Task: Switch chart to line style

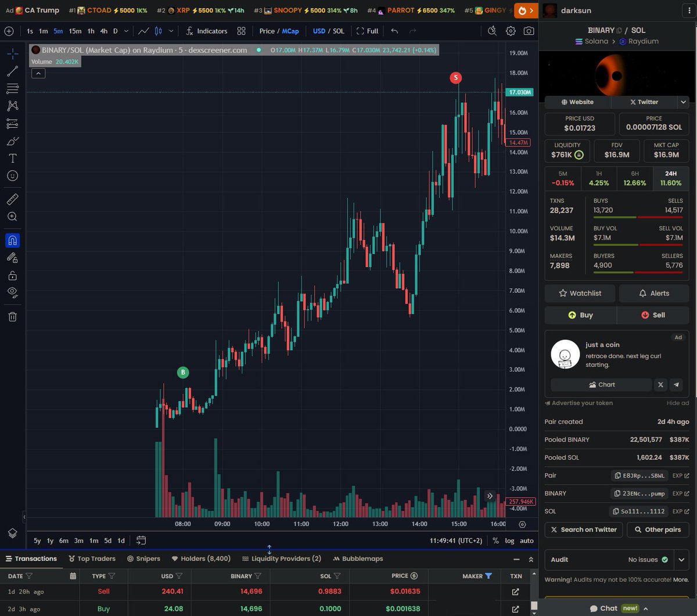Action: click(143, 31)
